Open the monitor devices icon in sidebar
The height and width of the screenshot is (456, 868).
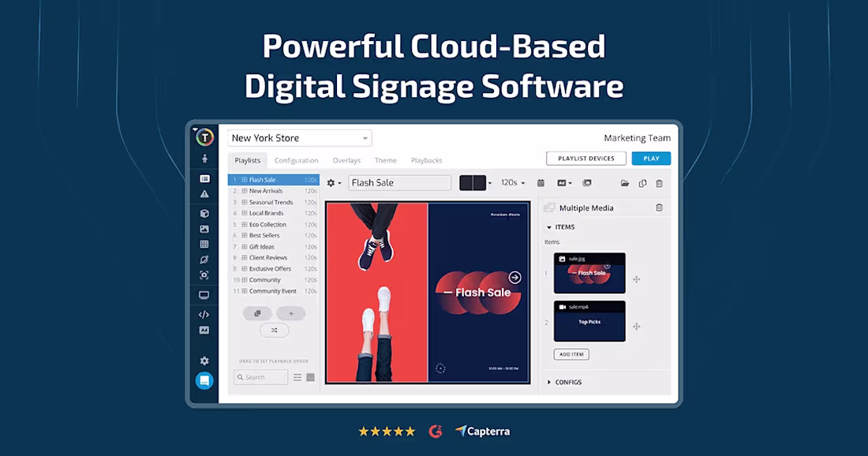(x=204, y=295)
